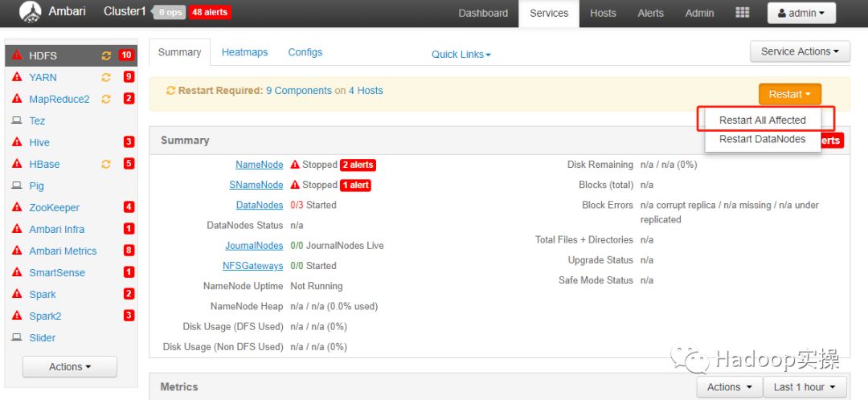The height and width of the screenshot is (400, 868).
Task: Click the Slider client laptop icon
Action: (17, 337)
